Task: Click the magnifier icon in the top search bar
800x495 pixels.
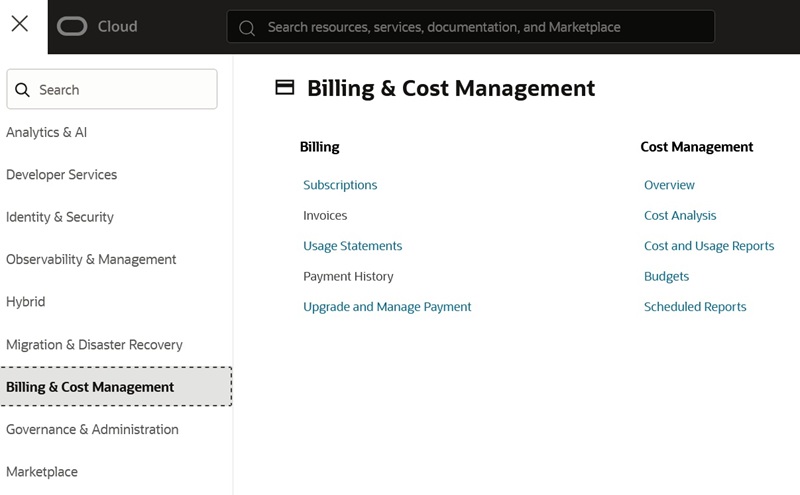Action: tap(247, 28)
